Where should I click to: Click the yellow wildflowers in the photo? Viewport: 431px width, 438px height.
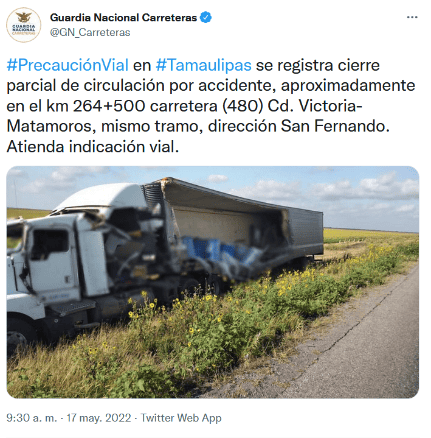pos(213,320)
